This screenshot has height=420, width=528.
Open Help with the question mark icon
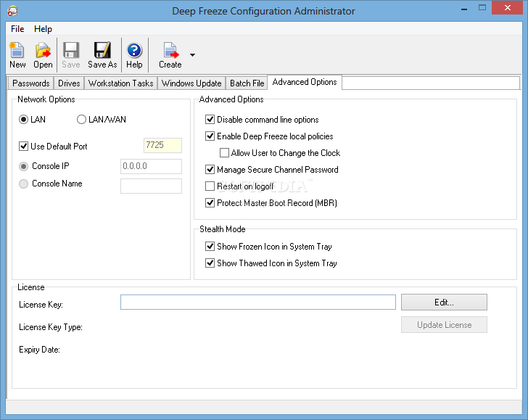(134, 55)
